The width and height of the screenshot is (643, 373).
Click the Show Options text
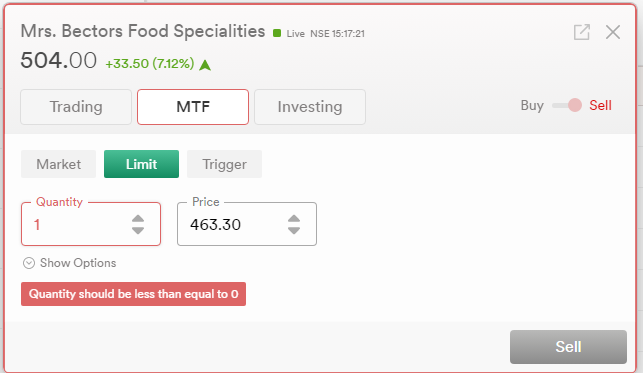pos(78,263)
